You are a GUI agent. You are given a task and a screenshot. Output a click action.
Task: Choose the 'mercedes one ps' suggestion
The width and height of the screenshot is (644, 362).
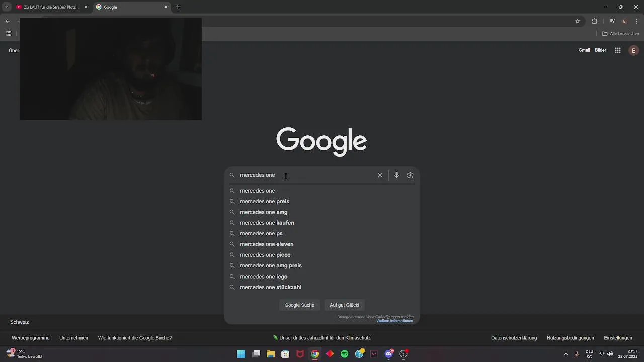coord(321,233)
